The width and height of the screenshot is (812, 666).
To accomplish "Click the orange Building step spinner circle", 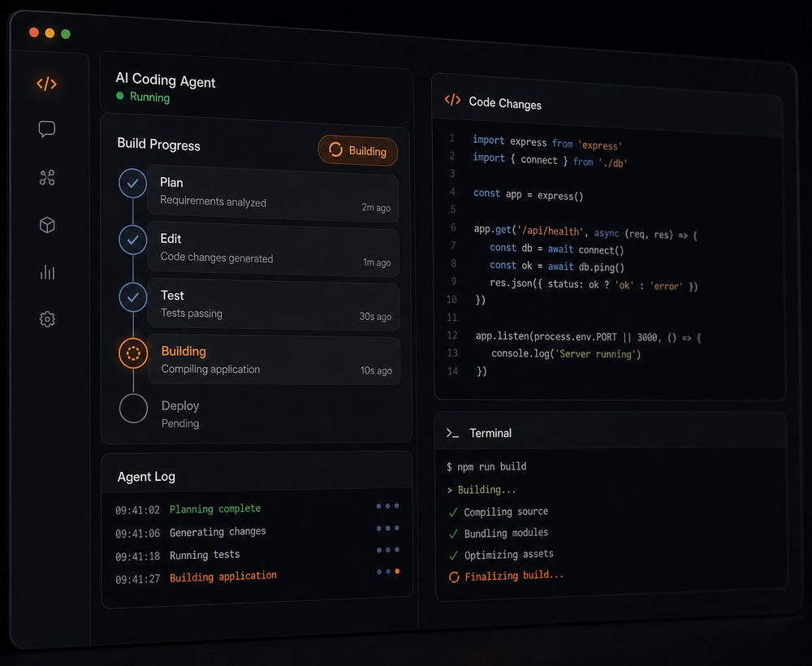I will pos(133,353).
